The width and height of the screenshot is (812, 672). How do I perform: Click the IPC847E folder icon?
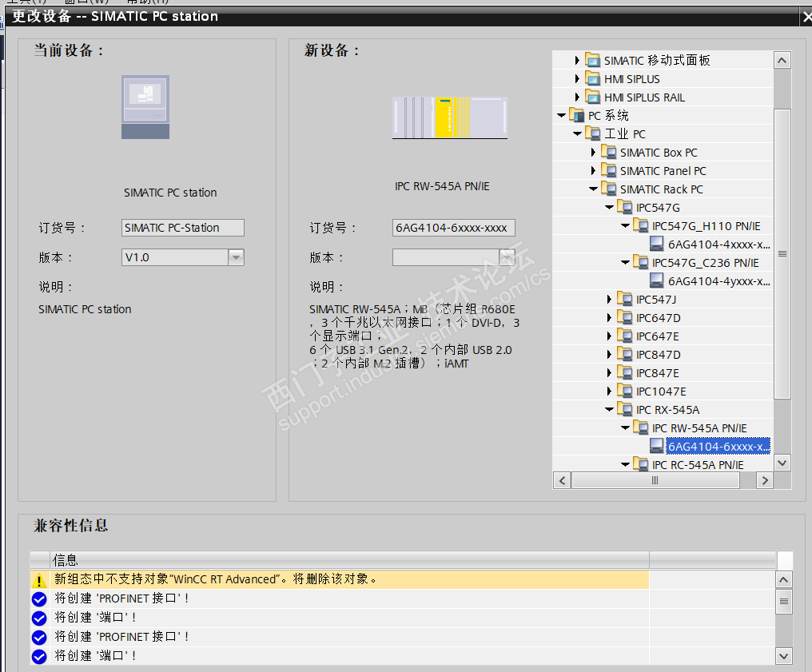(624, 373)
